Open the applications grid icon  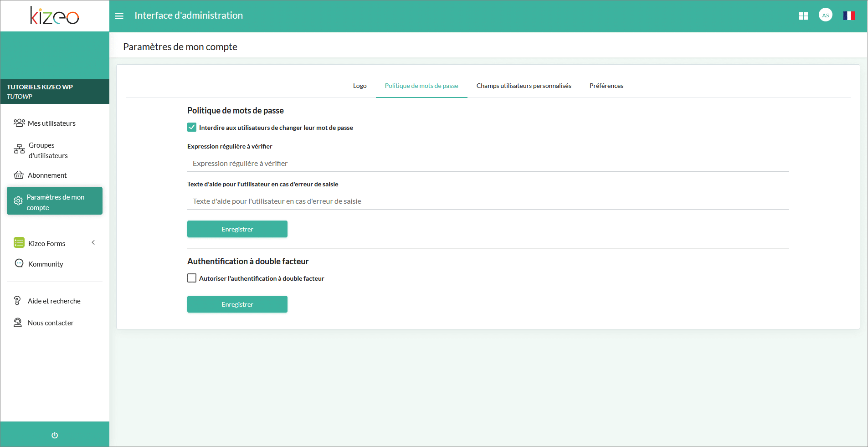click(803, 16)
